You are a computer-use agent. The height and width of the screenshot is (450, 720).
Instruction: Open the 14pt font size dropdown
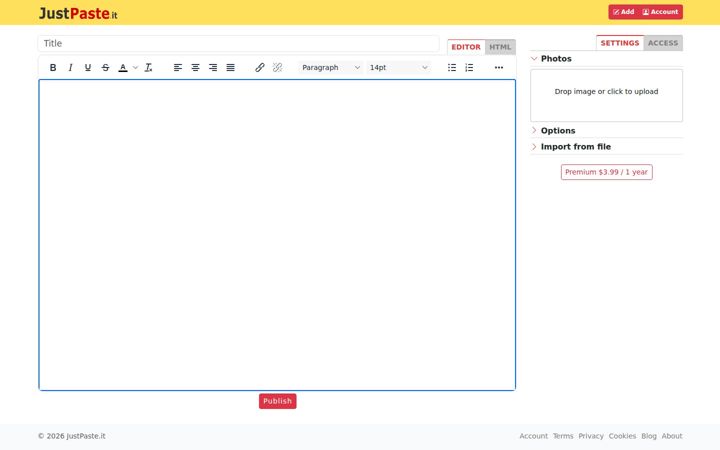click(398, 68)
